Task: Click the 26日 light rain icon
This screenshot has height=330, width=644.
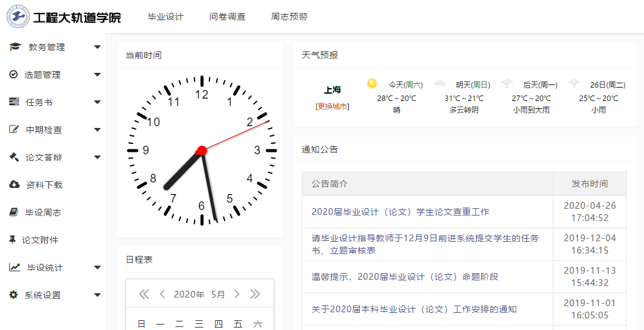Action: click(574, 83)
